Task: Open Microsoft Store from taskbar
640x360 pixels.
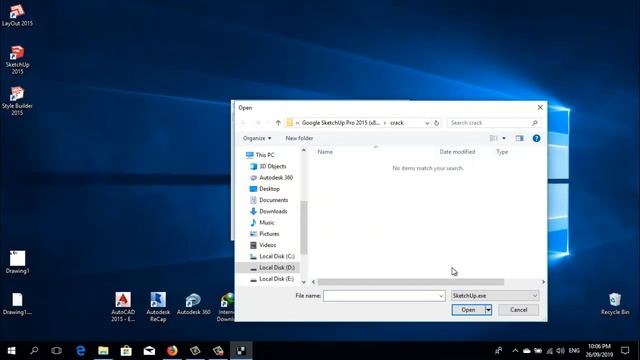Action: click(x=126, y=351)
